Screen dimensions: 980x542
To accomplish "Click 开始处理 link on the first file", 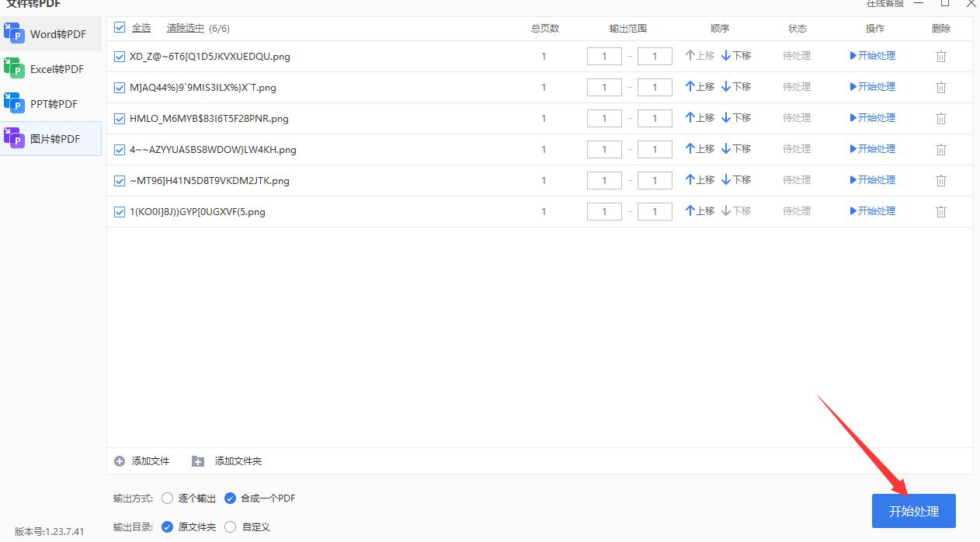I will click(x=872, y=55).
